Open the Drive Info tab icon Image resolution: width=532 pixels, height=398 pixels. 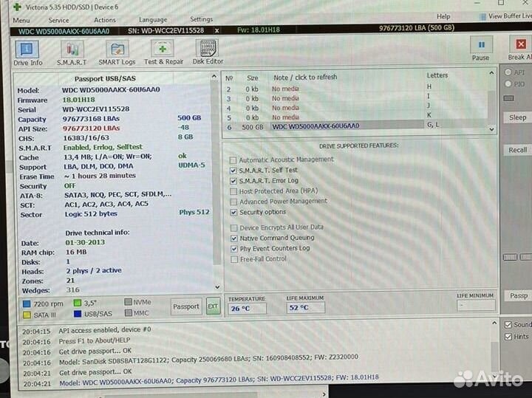(x=27, y=51)
